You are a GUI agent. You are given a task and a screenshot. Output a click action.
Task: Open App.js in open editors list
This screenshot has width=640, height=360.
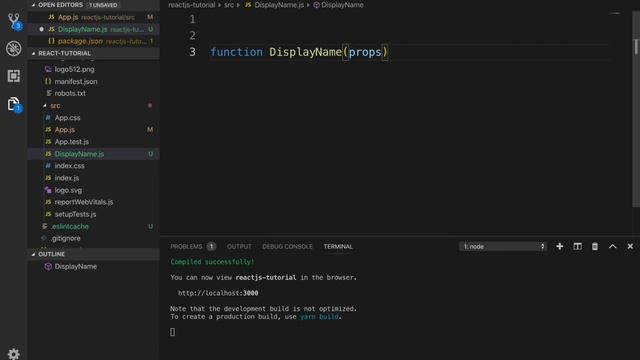(x=93, y=17)
